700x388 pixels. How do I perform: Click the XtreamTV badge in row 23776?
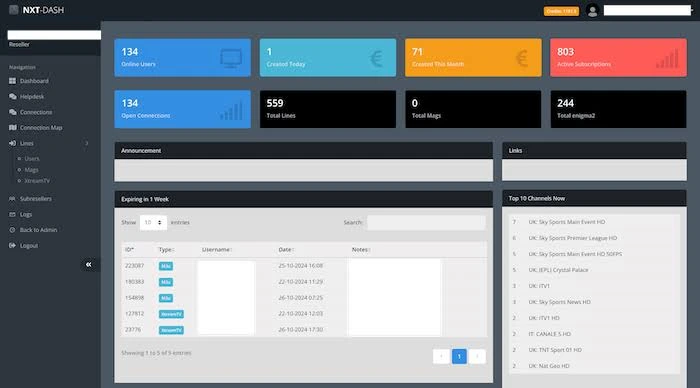171,330
